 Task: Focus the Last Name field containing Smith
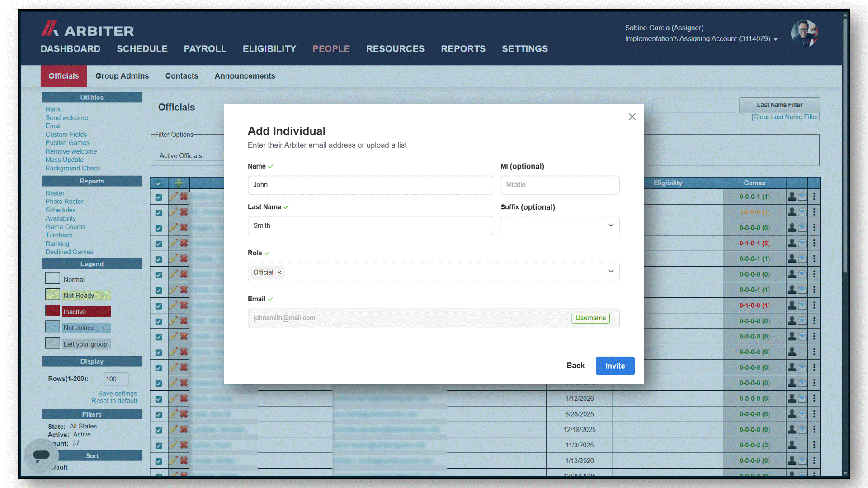(x=370, y=225)
